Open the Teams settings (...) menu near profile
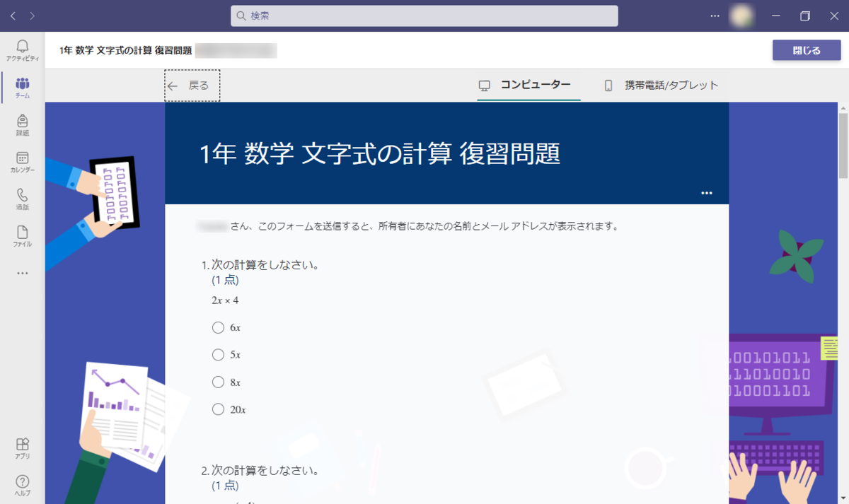This screenshot has width=849, height=504. pyautogui.click(x=715, y=16)
